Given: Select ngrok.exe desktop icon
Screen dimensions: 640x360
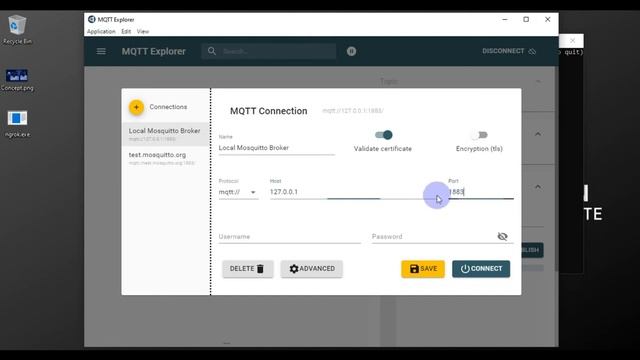Looking at the screenshot, I should pos(17,124).
